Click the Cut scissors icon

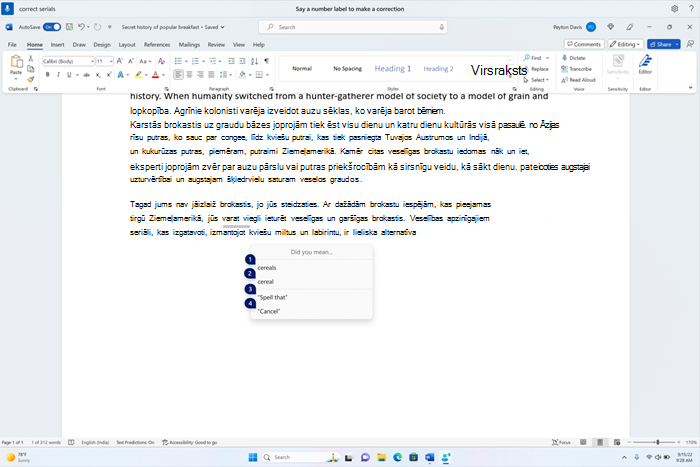pos(30,58)
